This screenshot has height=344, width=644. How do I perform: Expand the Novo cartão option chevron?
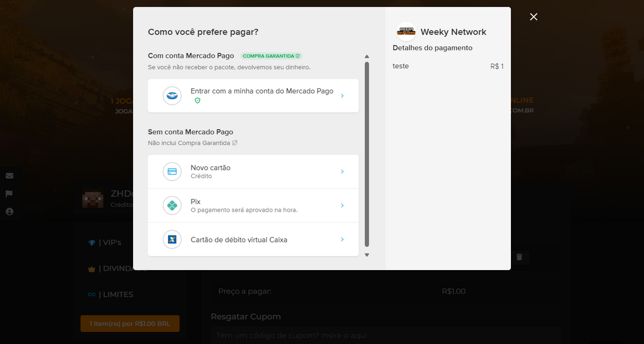(342, 171)
